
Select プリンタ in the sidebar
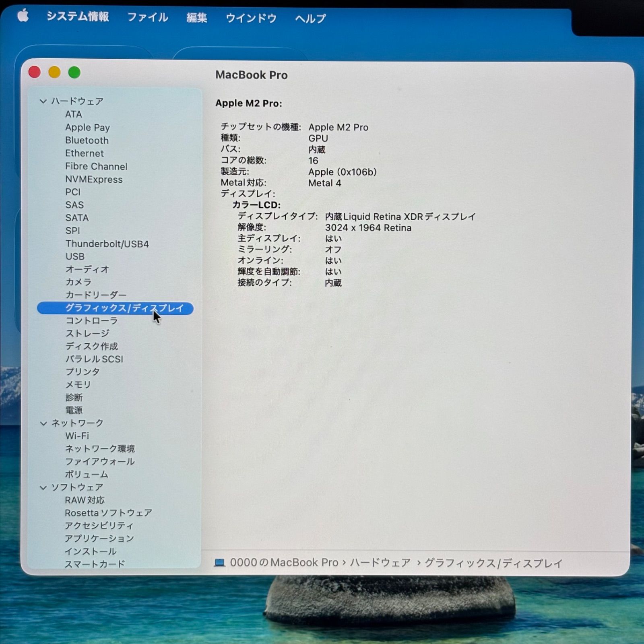coord(83,372)
